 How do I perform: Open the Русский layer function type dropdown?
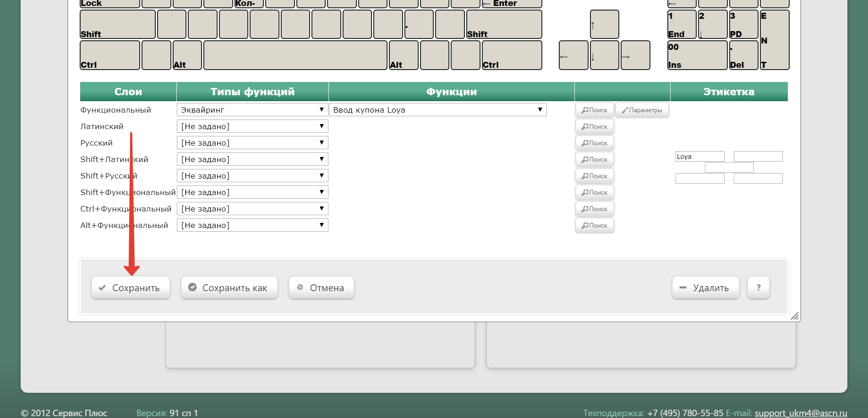252,143
